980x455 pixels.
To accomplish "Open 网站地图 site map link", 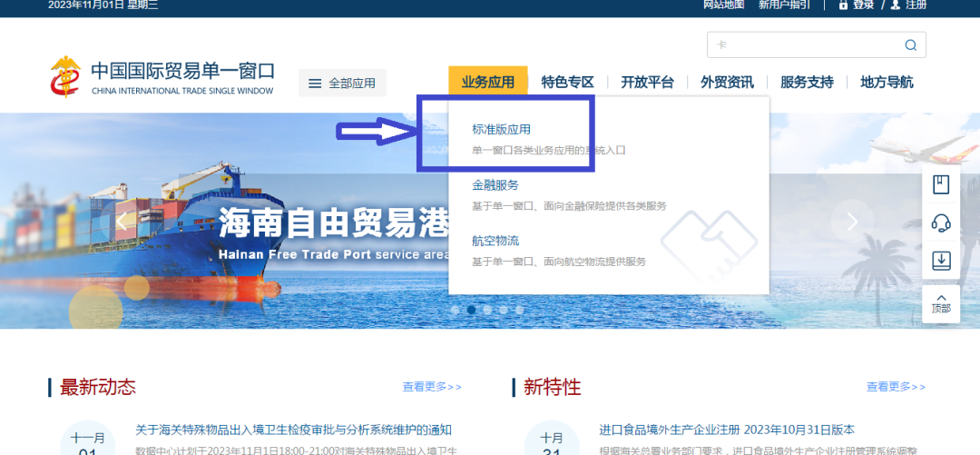I will click(x=724, y=5).
